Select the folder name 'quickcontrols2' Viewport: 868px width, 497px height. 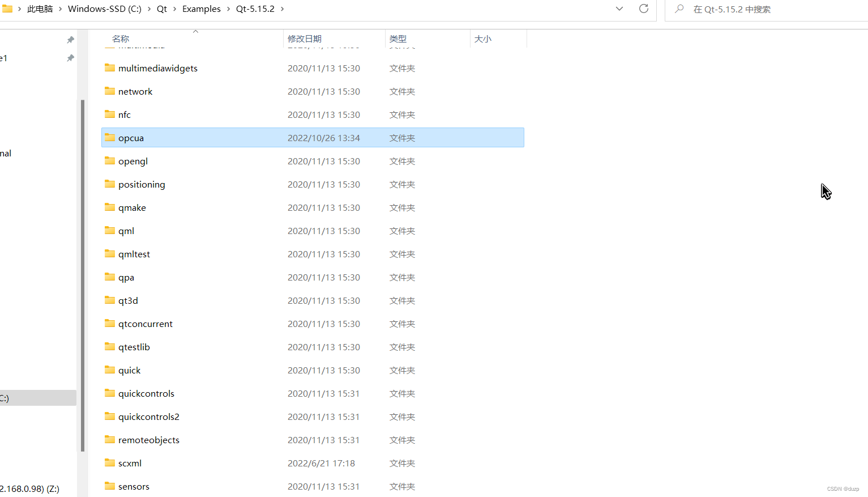tap(149, 417)
